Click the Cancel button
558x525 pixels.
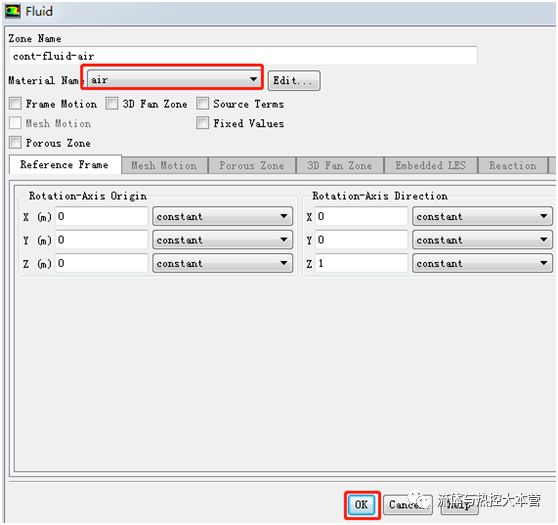pos(408,504)
